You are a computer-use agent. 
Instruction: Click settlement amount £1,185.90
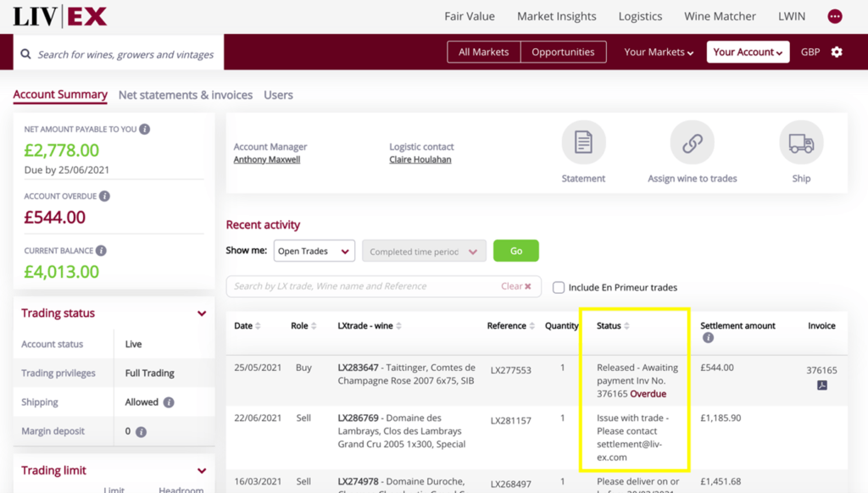coord(721,418)
